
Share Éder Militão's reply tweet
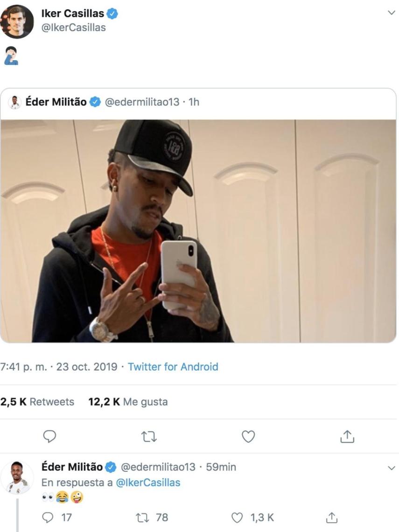point(331,517)
